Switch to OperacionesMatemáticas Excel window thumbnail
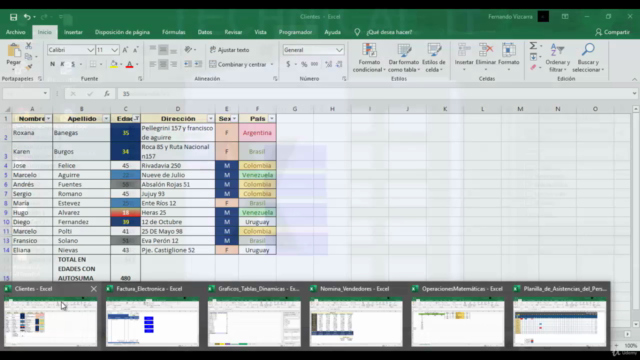 (x=458, y=316)
